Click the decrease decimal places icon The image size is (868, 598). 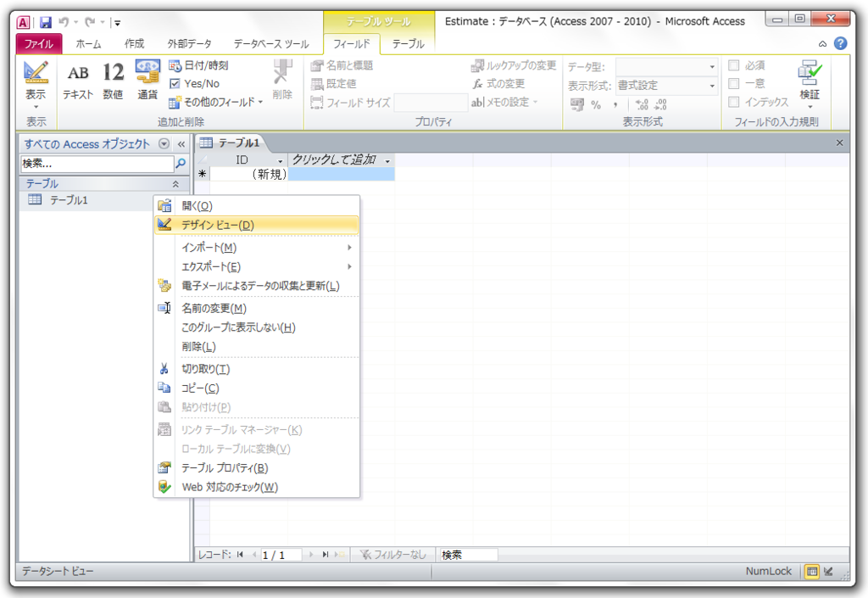click(660, 104)
